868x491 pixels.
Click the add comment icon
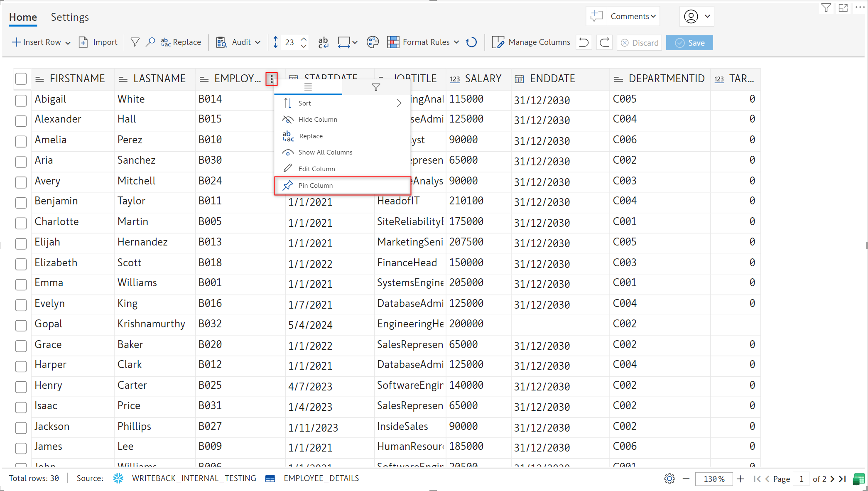point(596,16)
